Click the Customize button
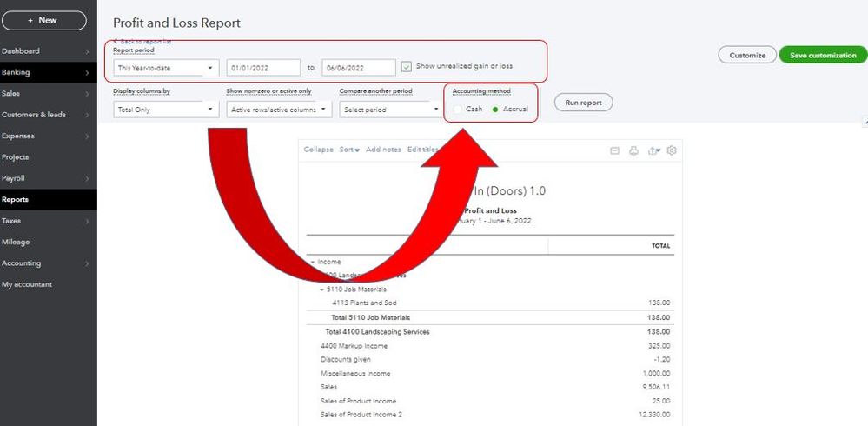 pos(747,55)
